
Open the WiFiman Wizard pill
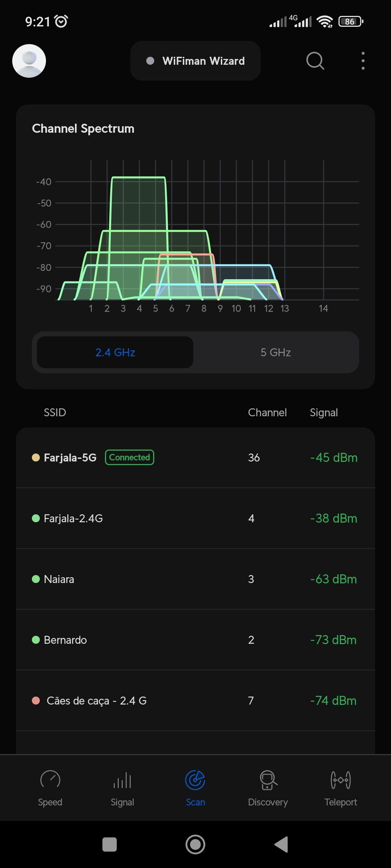click(x=195, y=61)
